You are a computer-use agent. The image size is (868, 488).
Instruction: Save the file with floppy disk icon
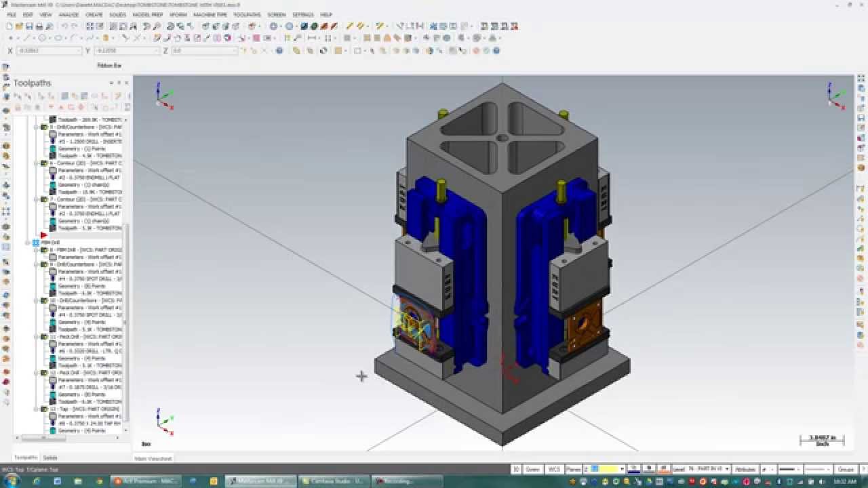click(30, 26)
